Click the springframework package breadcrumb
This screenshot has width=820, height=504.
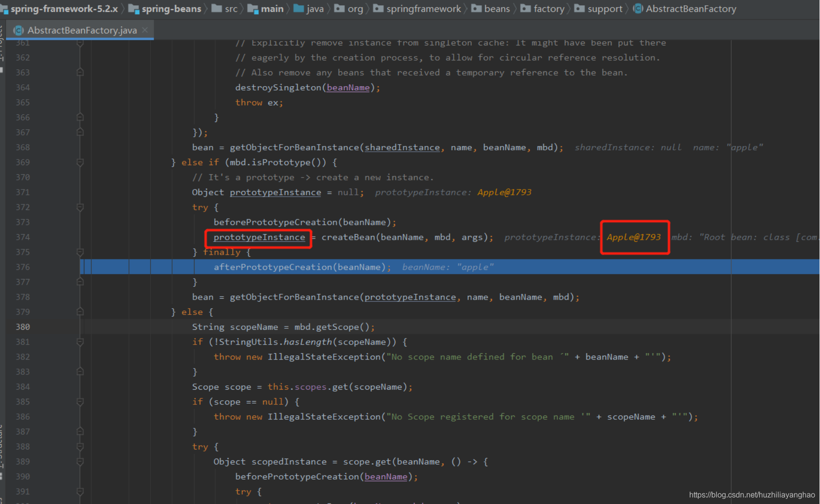424,9
